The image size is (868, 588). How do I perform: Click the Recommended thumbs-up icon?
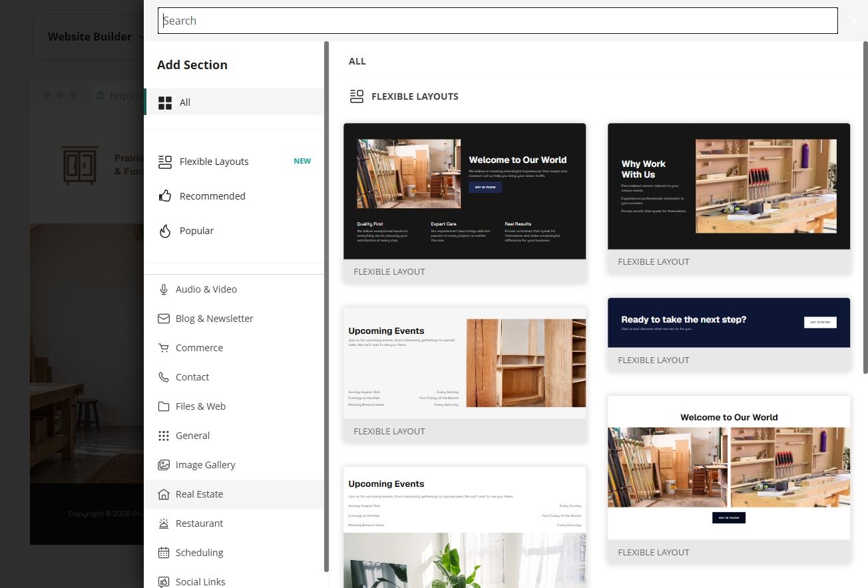pyautogui.click(x=165, y=196)
